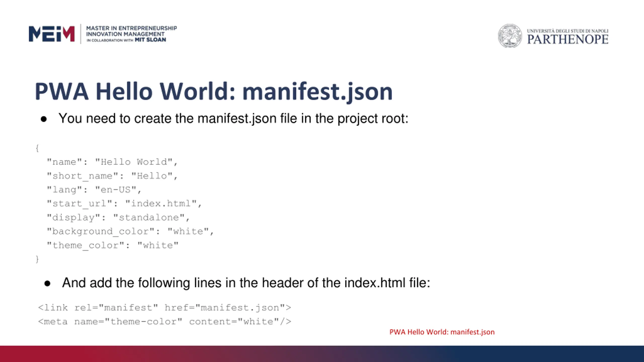
Task: Click the code line "start_url": "index.html"
Action: tap(124, 204)
